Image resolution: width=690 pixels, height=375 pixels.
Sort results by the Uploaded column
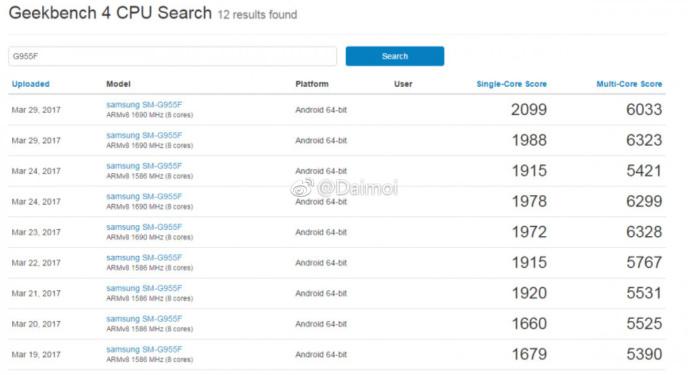(30, 84)
